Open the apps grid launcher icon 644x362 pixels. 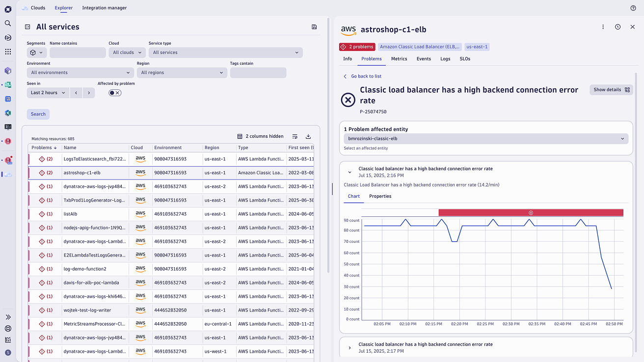pos(8,52)
